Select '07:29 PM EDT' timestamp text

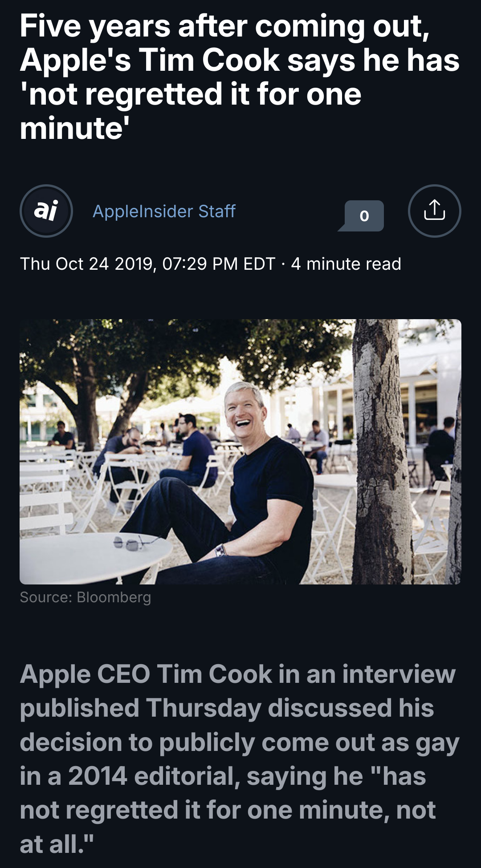pos(219,264)
